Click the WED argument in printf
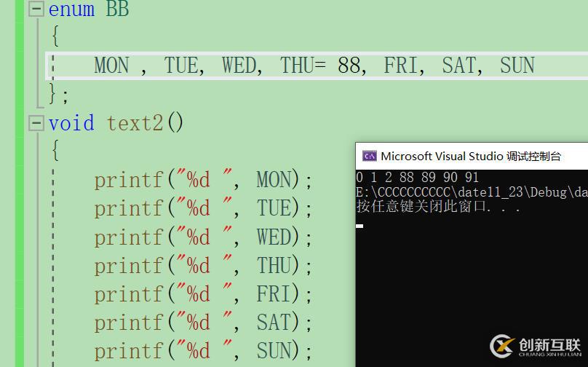 (274, 237)
